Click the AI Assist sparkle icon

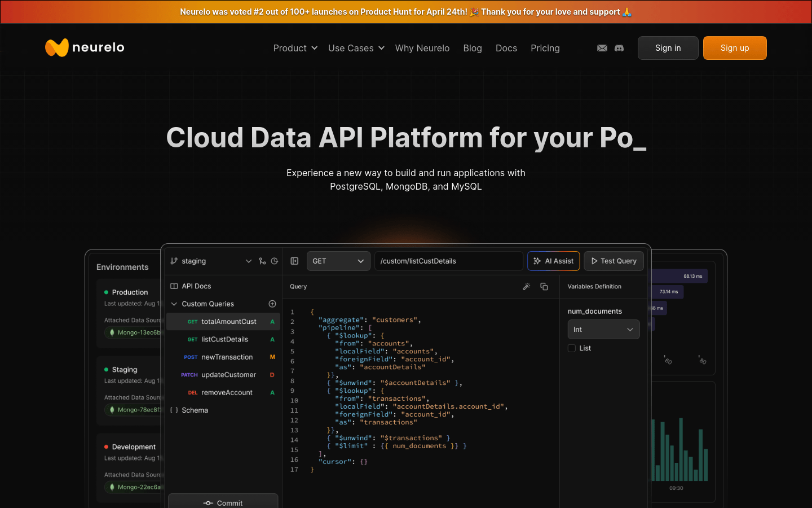click(537, 261)
